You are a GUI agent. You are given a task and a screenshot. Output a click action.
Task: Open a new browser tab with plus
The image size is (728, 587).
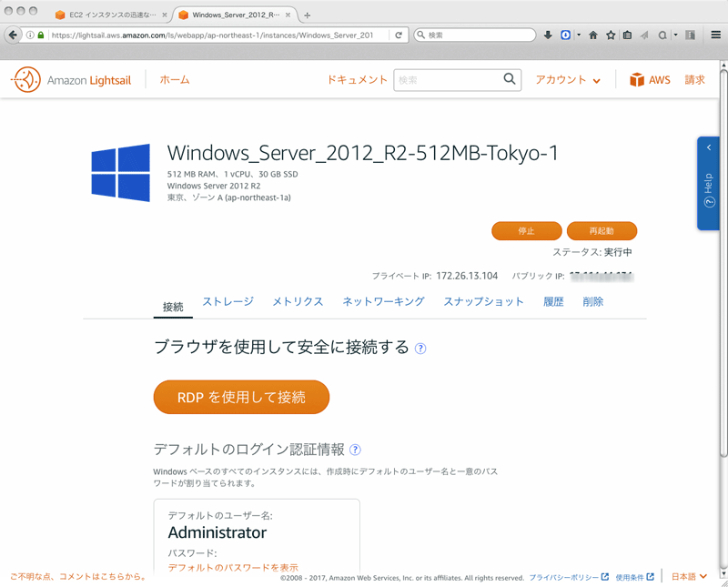click(x=307, y=15)
